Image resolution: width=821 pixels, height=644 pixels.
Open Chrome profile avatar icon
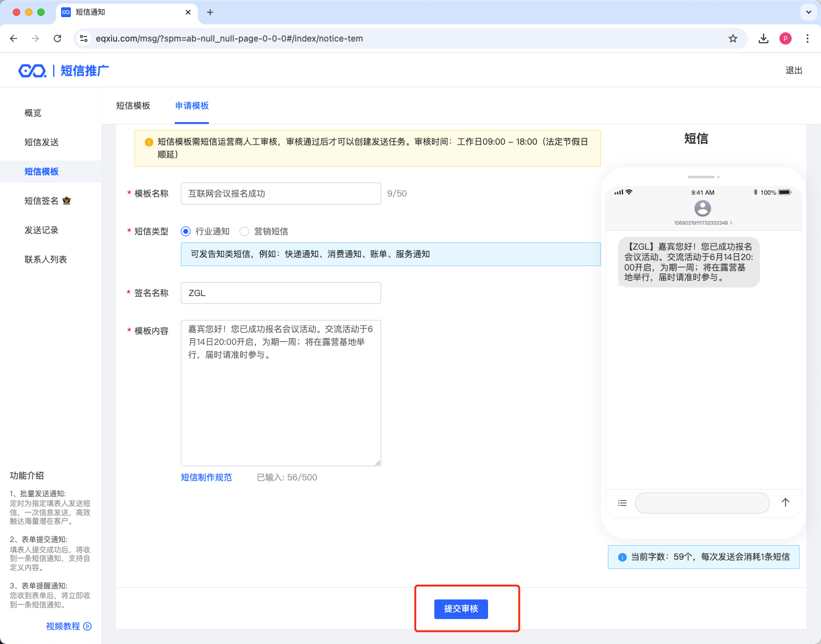point(786,38)
